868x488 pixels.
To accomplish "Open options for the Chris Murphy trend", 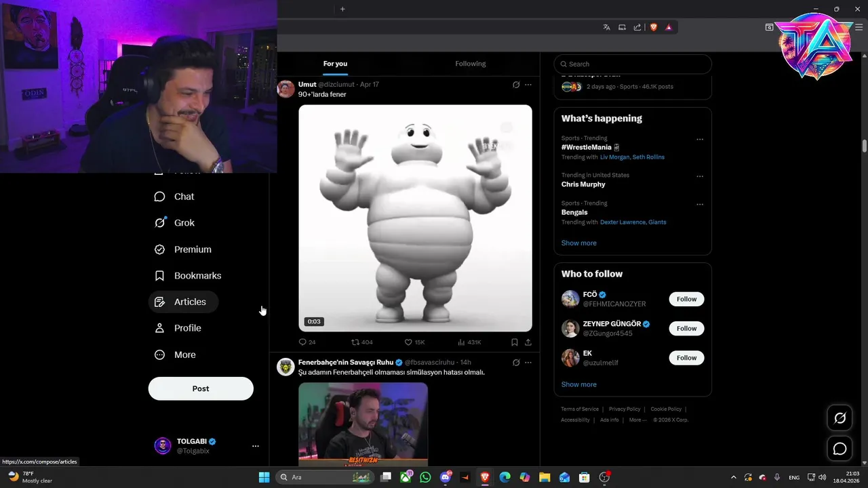I will [700, 176].
